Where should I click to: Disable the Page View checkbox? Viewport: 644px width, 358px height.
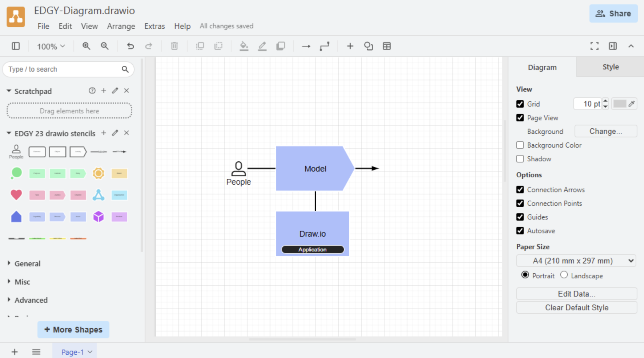coord(520,118)
